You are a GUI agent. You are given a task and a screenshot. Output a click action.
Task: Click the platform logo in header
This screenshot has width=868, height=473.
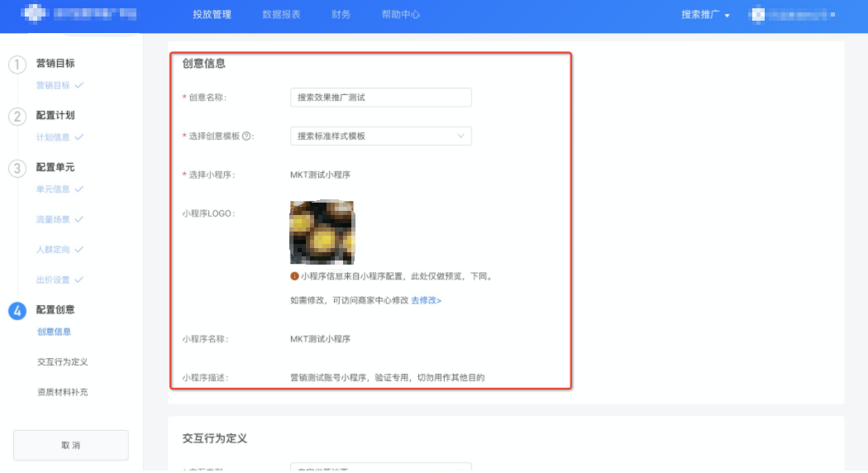(x=35, y=15)
